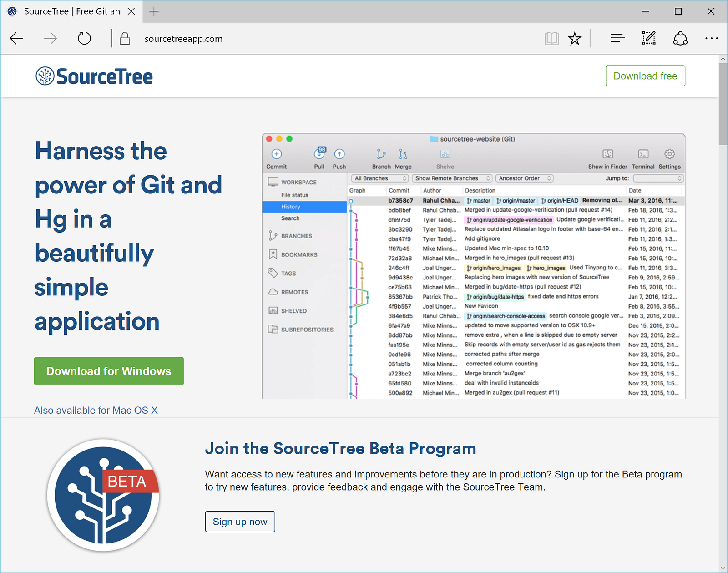Open All Branches dropdown

click(380, 178)
